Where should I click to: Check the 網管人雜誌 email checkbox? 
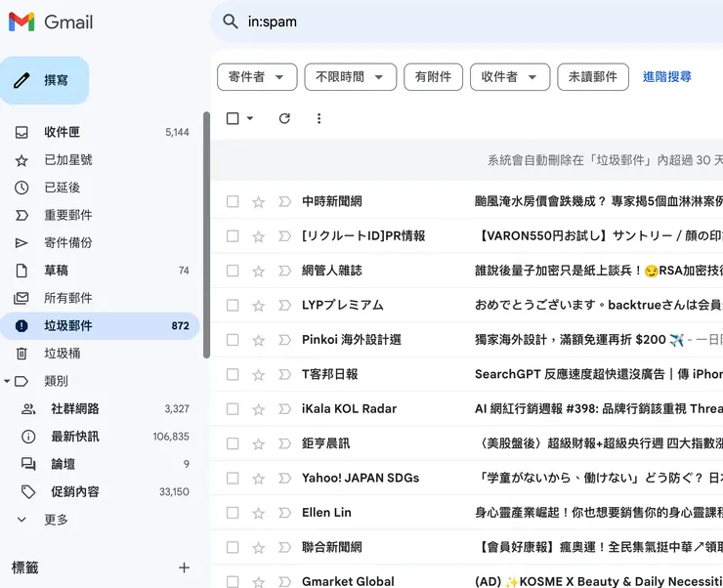[233, 271]
